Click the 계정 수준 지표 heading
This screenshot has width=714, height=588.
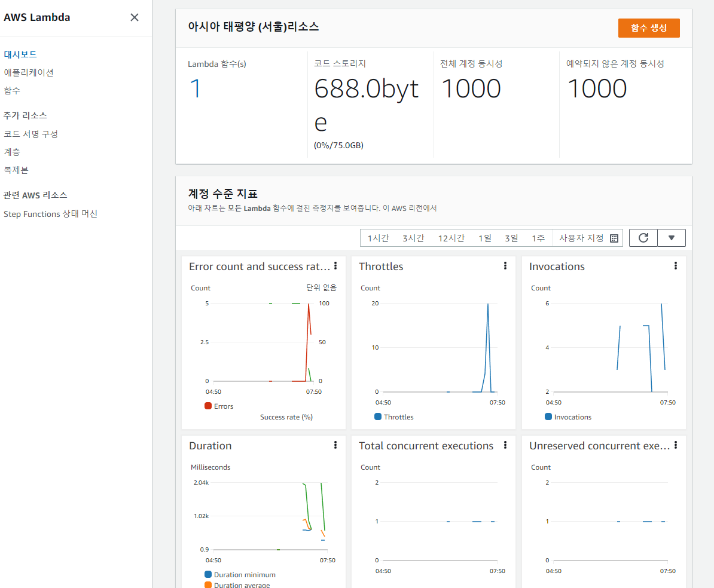pyautogui.click(x=222, y=194)
